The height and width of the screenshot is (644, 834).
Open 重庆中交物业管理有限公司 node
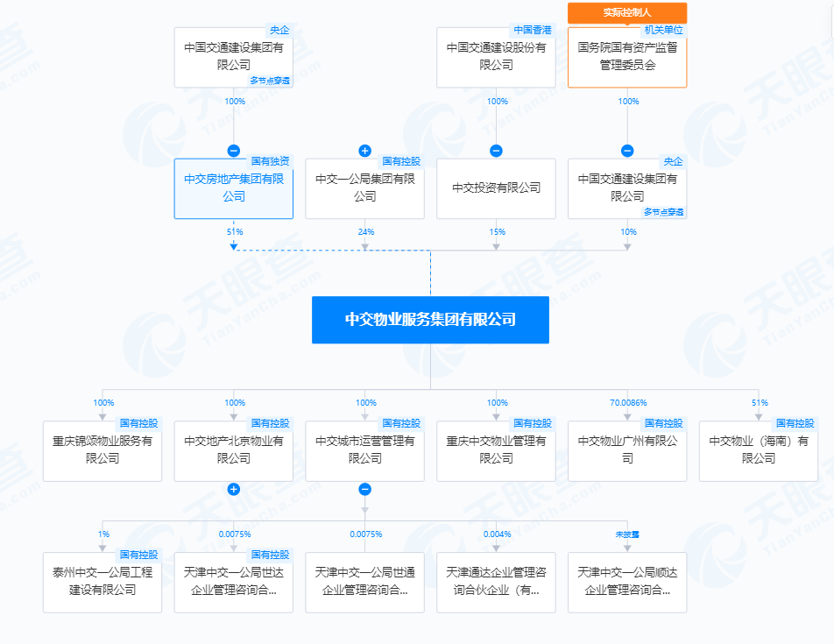[x=496, y=451]
